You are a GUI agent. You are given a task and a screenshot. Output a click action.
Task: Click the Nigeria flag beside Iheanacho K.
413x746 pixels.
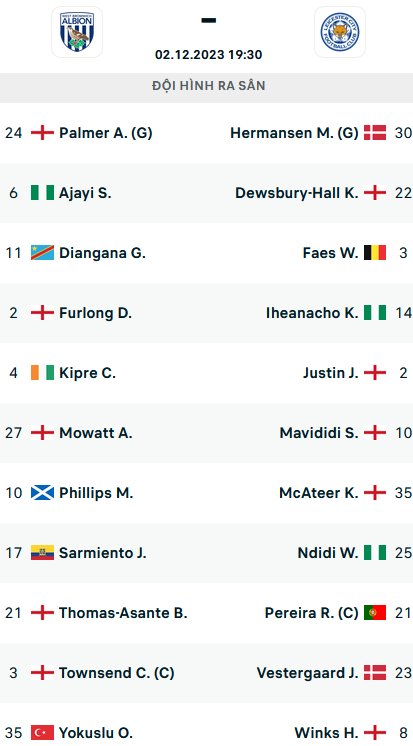(375, 313)
